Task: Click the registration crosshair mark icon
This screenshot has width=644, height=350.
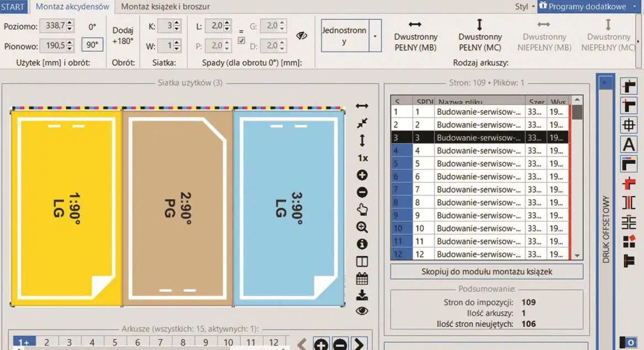Action: [629, 125]
